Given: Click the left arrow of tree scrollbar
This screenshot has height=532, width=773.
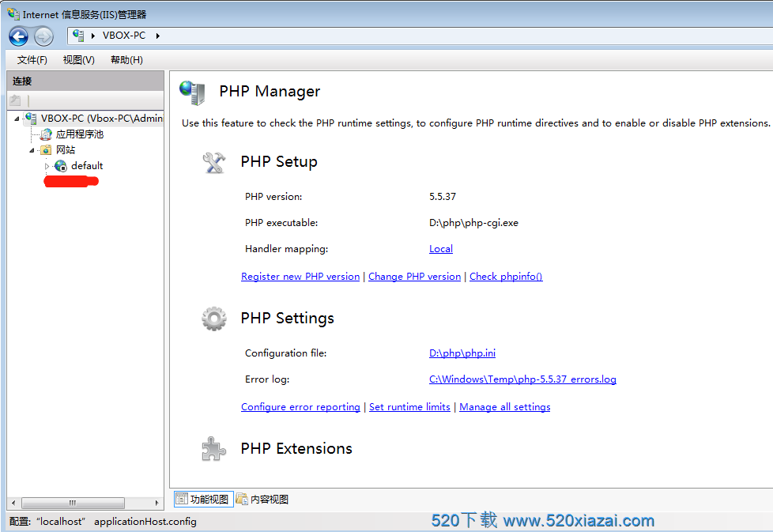Looking at the screenshot, I should coord(13,503).
